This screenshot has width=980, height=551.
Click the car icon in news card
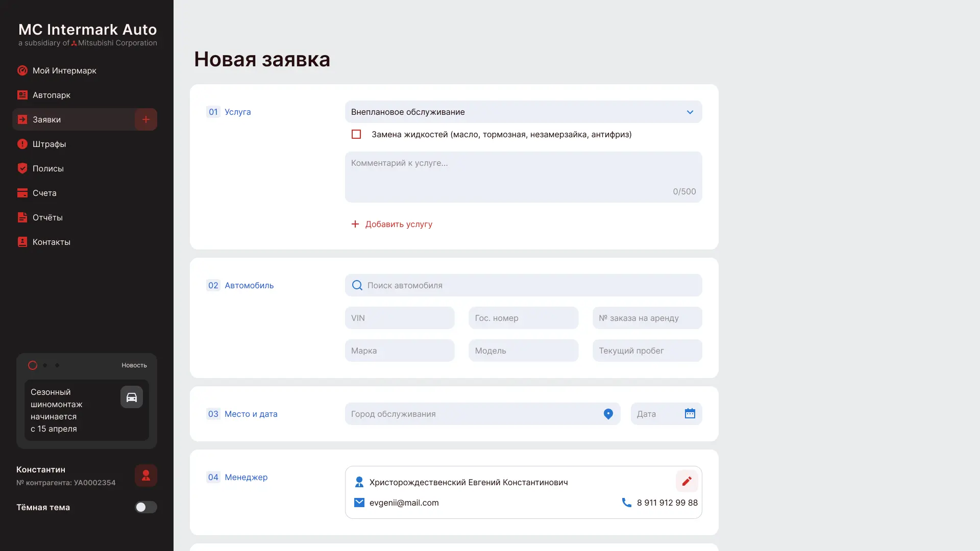point(132,397)
